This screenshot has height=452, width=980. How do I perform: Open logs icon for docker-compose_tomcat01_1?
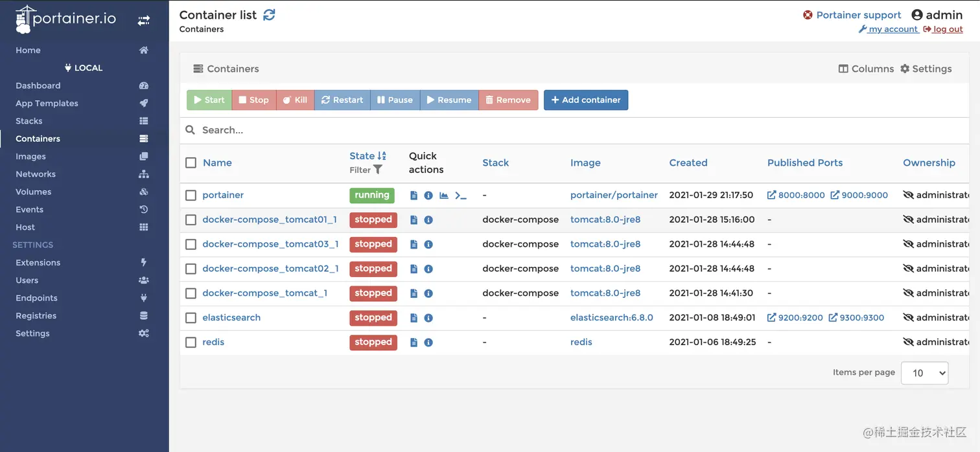pos(414,220)
